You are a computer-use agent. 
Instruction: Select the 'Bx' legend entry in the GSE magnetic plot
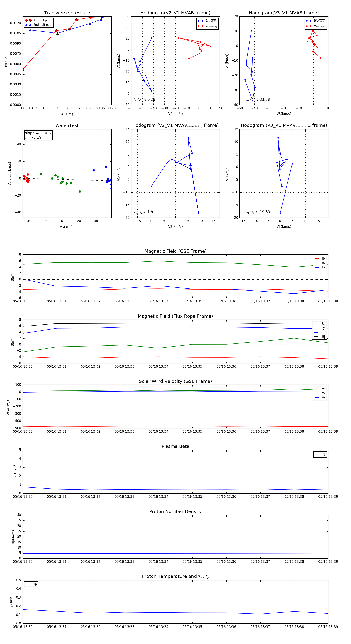pos(320,259)
